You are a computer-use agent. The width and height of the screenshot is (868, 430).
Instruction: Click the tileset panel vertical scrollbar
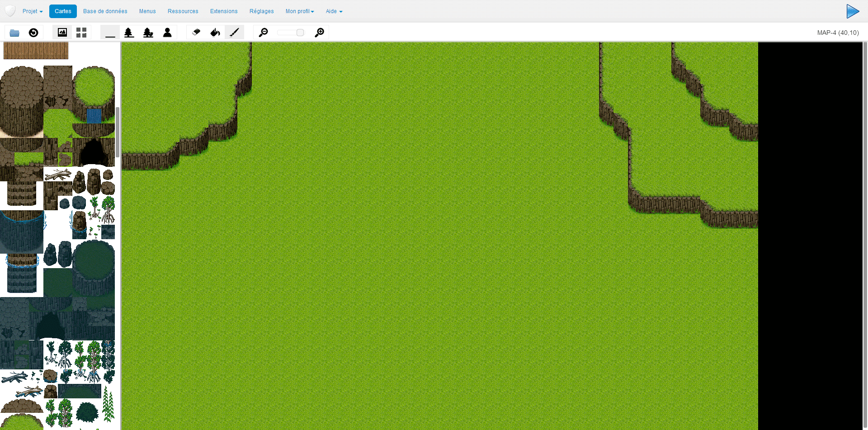pyautogui.click(x=118, y=132)
